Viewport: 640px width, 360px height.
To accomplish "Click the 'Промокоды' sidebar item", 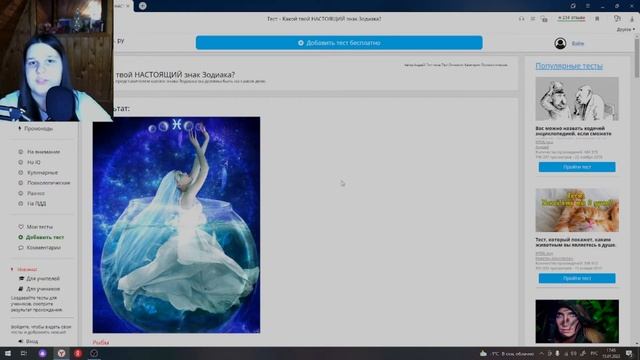I will tap(38, 129).
